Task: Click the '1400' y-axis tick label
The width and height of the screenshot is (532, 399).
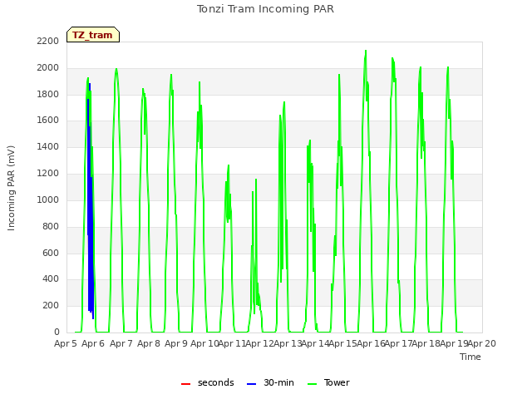Action: (x=48, y=147)
